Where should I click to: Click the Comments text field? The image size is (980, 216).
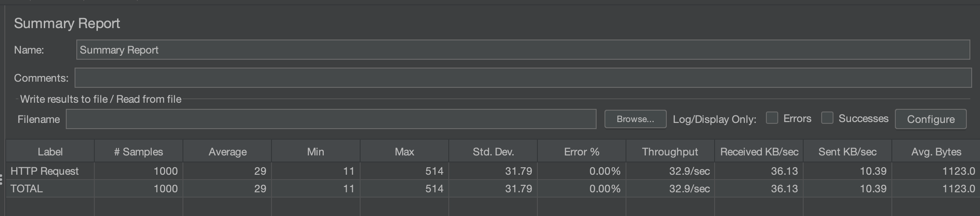pyautogui.click(x=523, y=78)
